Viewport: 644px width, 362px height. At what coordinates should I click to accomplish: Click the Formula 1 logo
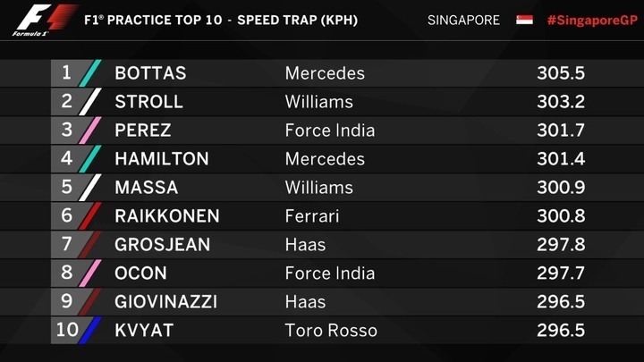[43, 20]
